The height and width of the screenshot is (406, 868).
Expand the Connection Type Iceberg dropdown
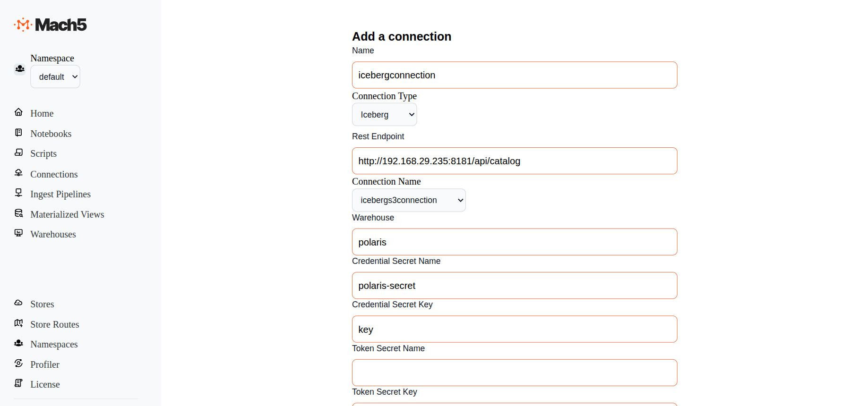(x=384, y=115)
